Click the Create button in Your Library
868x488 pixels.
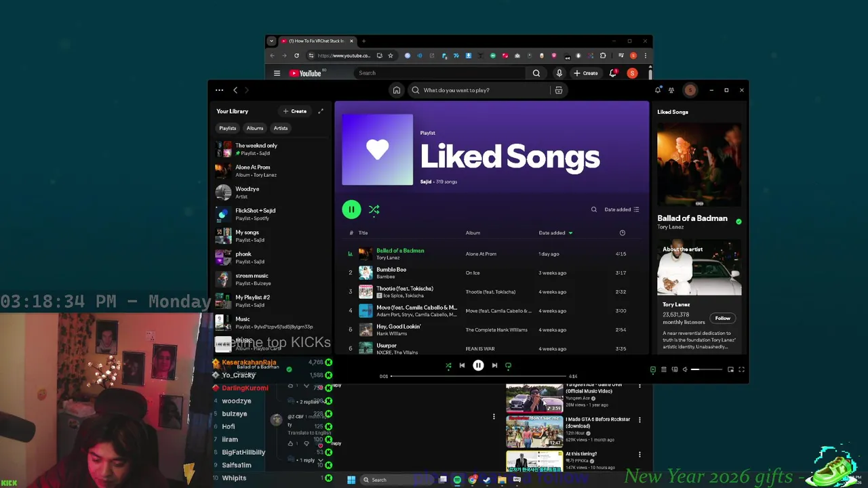(295, 111)
